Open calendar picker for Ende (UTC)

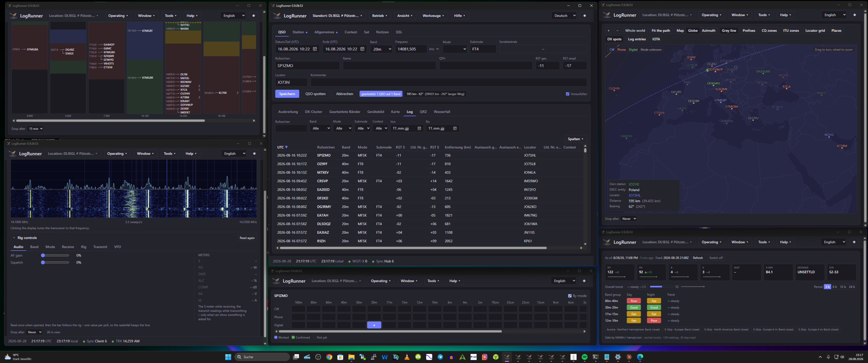(x=362, y=49)
